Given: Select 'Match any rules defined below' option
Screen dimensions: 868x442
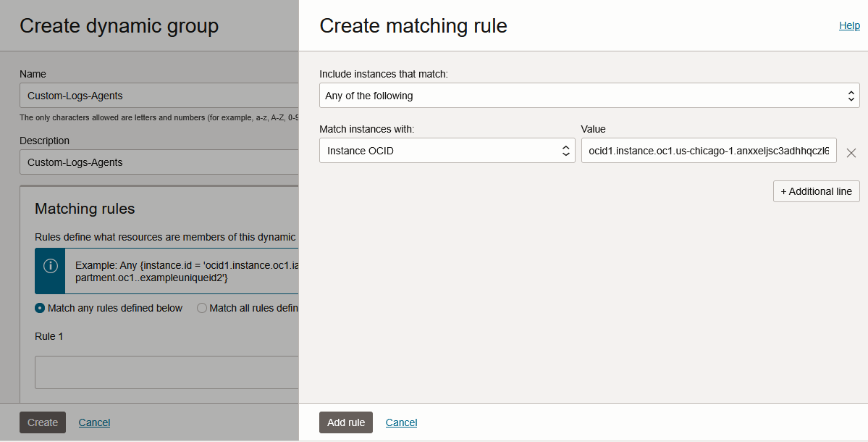Looking at the screenshot, I should coord(40,308).
